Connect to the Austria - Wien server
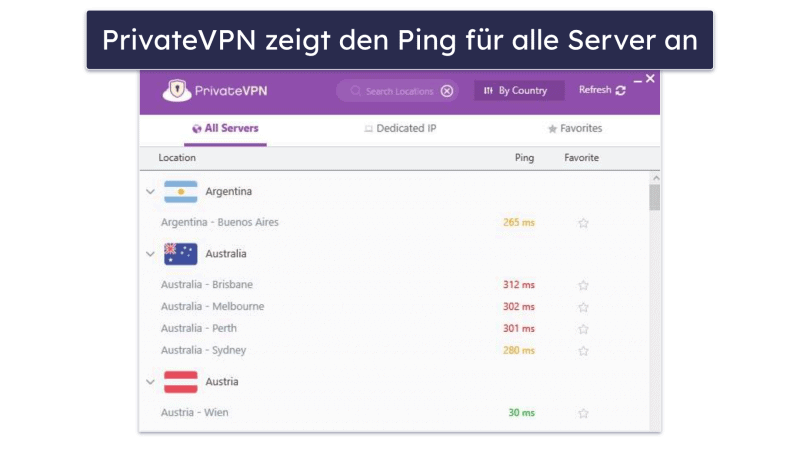The height and width of the screenshot is (449, 800). [194, 413]
